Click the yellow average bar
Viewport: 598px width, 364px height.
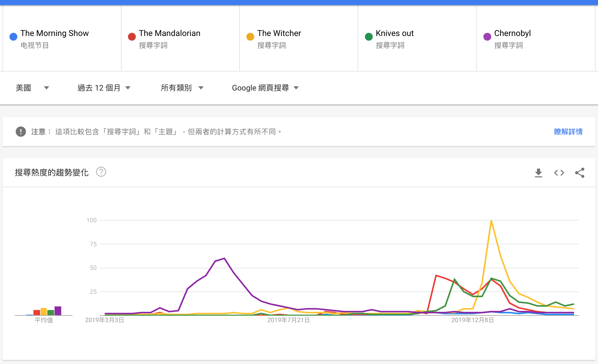click(x=44, y=312)
